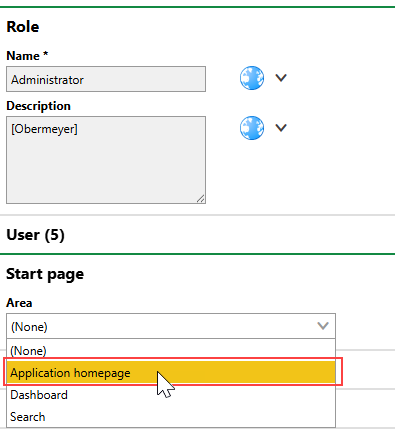Screen dimensions: 395x438
Task: Click the Role section heading
Action: point(23,27)
